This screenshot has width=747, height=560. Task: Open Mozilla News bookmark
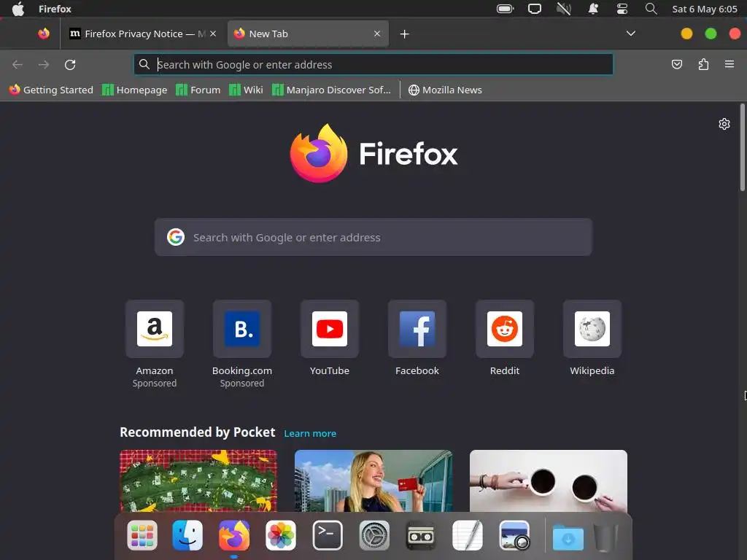click(x=446, y=90)
